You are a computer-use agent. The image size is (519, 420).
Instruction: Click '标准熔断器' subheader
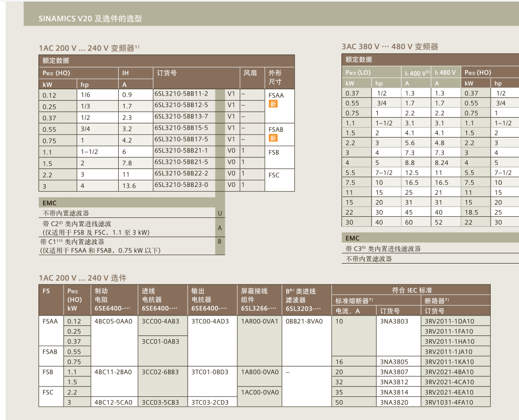(x=354, y=301)
